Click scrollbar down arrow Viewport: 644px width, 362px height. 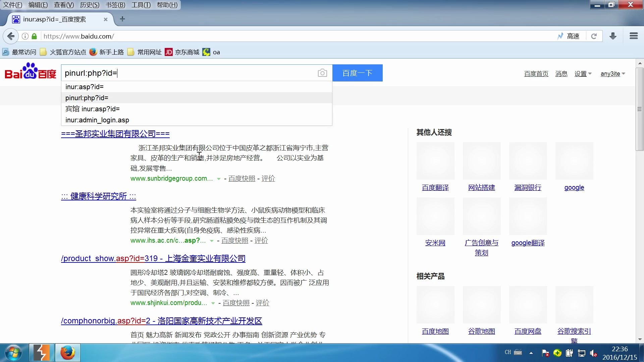coord(640,339)
